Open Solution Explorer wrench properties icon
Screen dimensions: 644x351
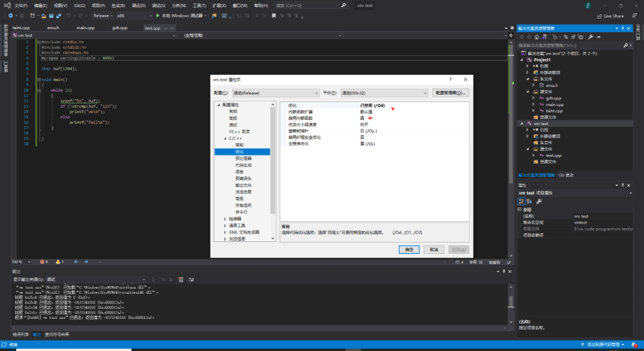(x=590, y=37)
